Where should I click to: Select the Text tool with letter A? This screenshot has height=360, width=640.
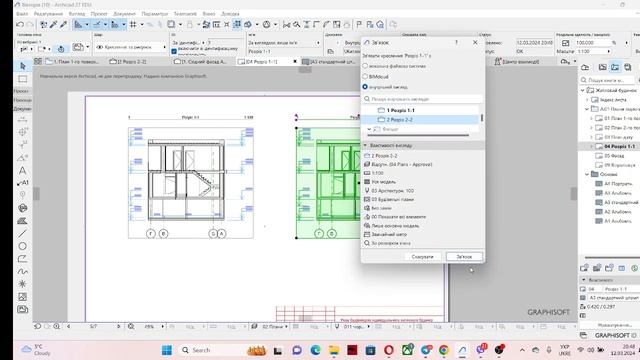(x=22, y=170)
